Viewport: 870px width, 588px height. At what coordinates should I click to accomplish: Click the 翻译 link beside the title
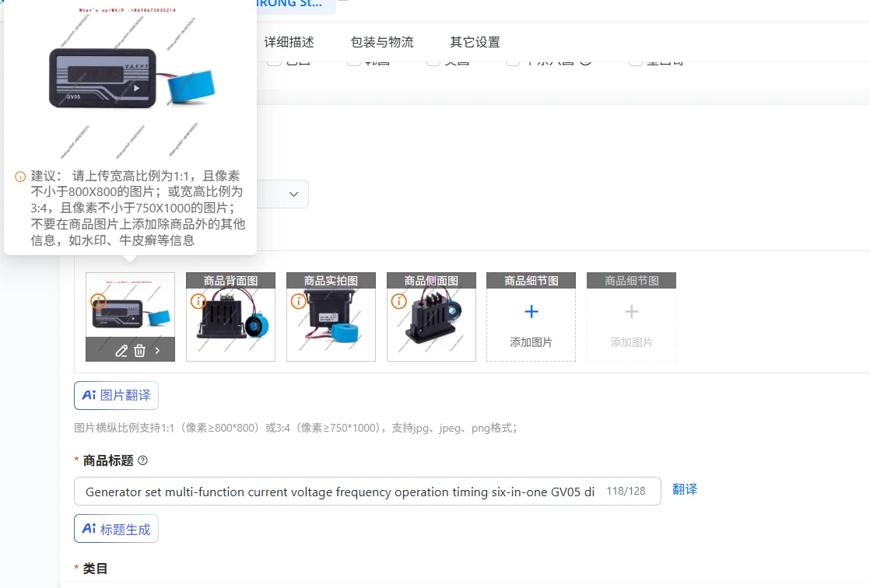tap(685, 489)
